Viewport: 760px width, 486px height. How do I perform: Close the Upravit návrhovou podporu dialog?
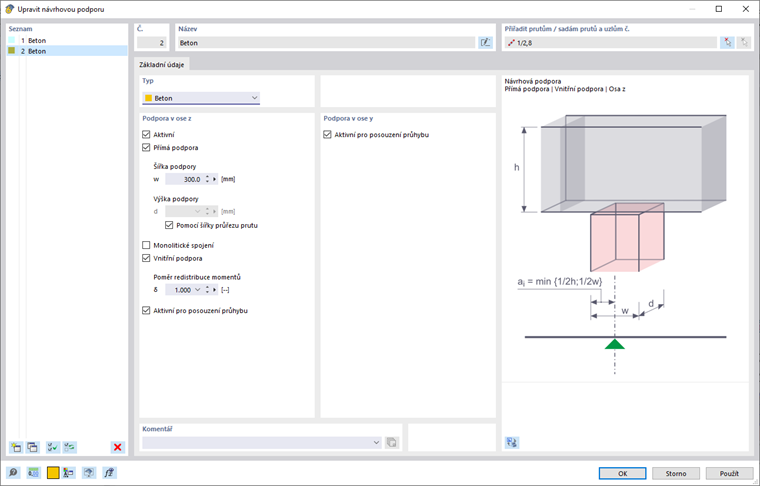click(745, 9)
